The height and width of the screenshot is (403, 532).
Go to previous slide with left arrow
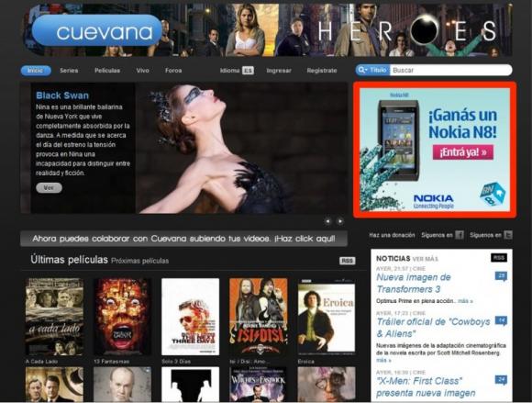coord(327,221)
